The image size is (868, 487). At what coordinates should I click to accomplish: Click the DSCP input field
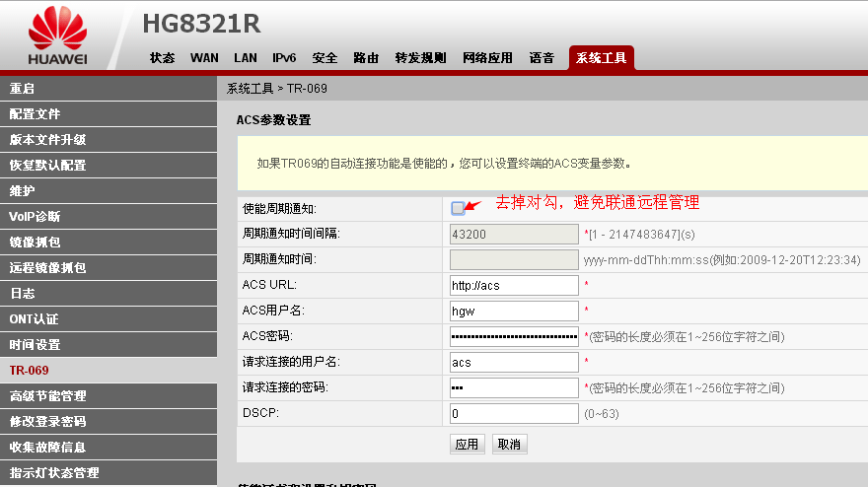(513, 413)
